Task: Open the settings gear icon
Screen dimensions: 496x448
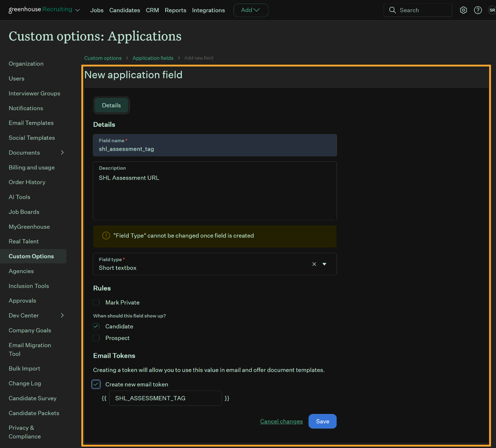Action: coord(463,10)
